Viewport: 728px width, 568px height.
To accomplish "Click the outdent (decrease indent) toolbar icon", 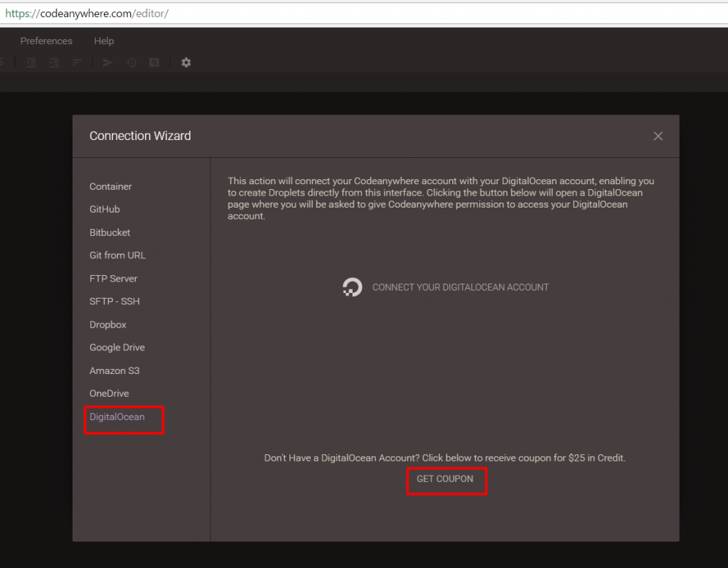I will [x=31, y=63].
